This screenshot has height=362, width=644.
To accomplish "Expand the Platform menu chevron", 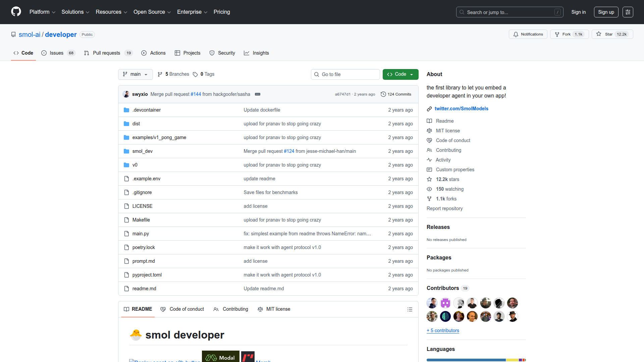I will point(54,12).
